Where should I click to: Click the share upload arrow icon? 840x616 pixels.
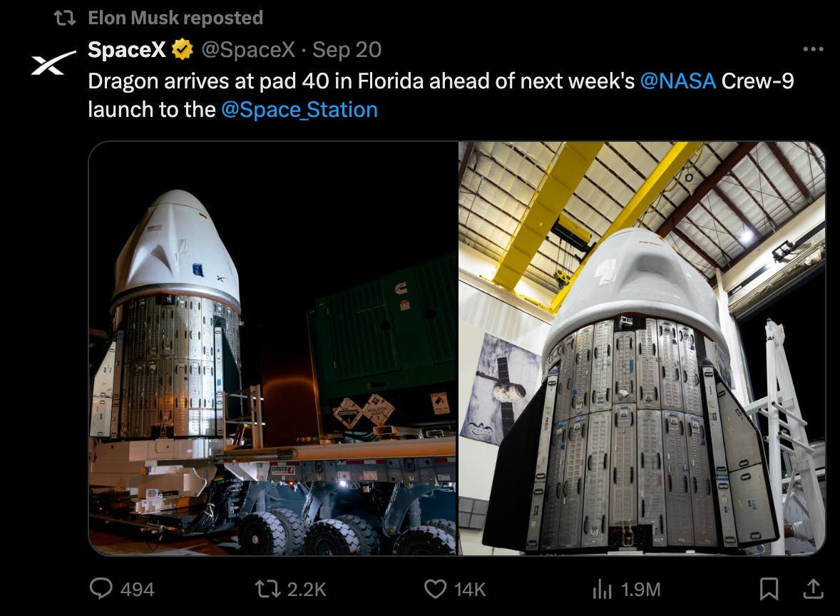[812, 589]
